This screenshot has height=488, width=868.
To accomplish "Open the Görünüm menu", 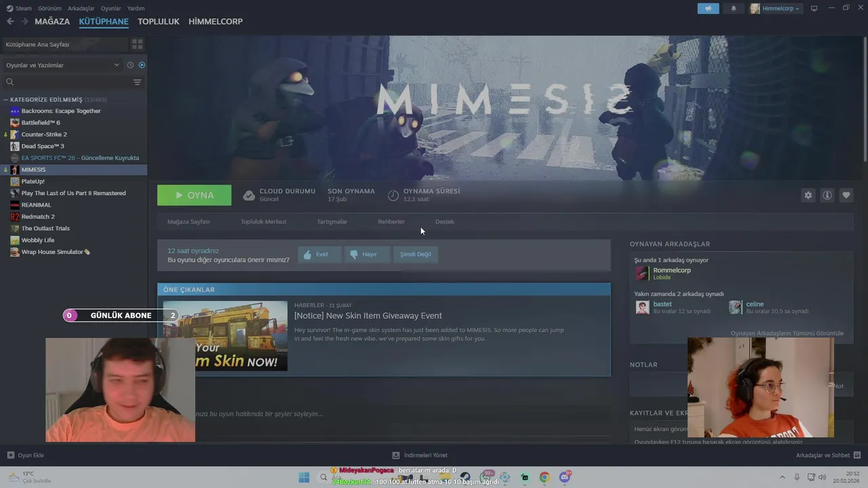I will click(x=50, y=8).
